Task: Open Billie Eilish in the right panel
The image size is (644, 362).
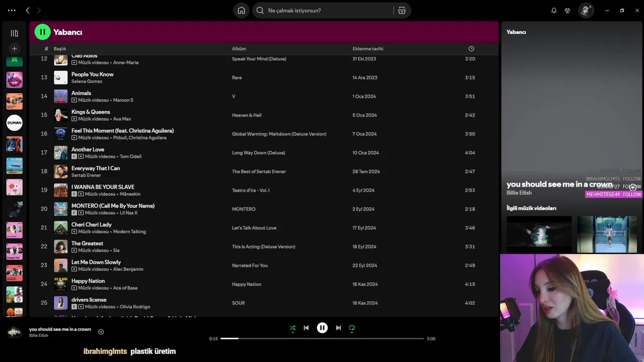Action: [x=519, y=193]
